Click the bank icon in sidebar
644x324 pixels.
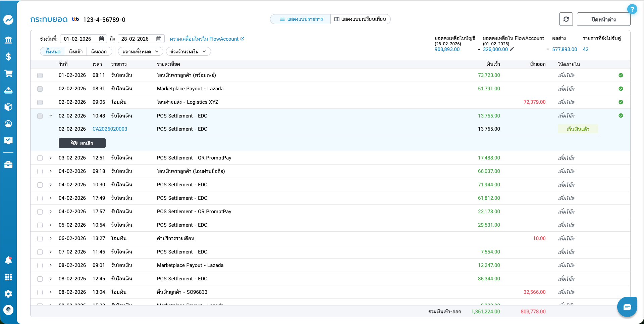point(8,40)
